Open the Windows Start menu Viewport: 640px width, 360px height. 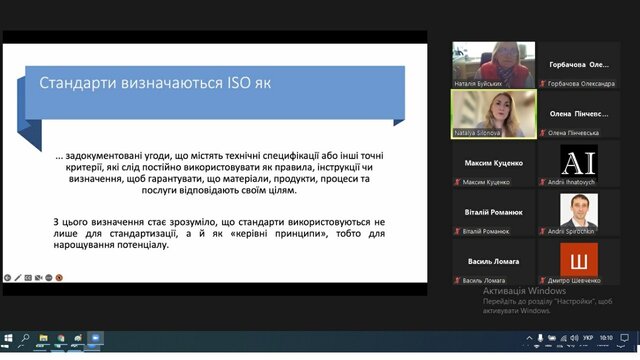pos(8,338)
